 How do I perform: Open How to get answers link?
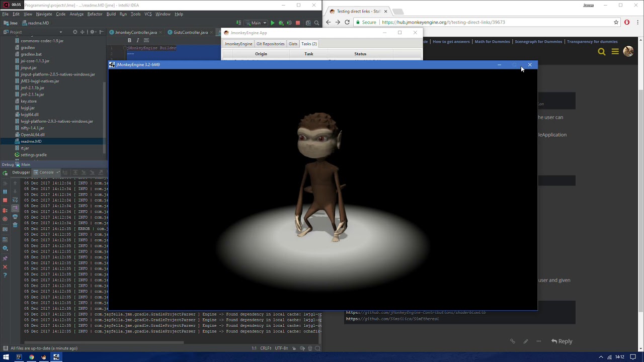click(x=451, y=42)
